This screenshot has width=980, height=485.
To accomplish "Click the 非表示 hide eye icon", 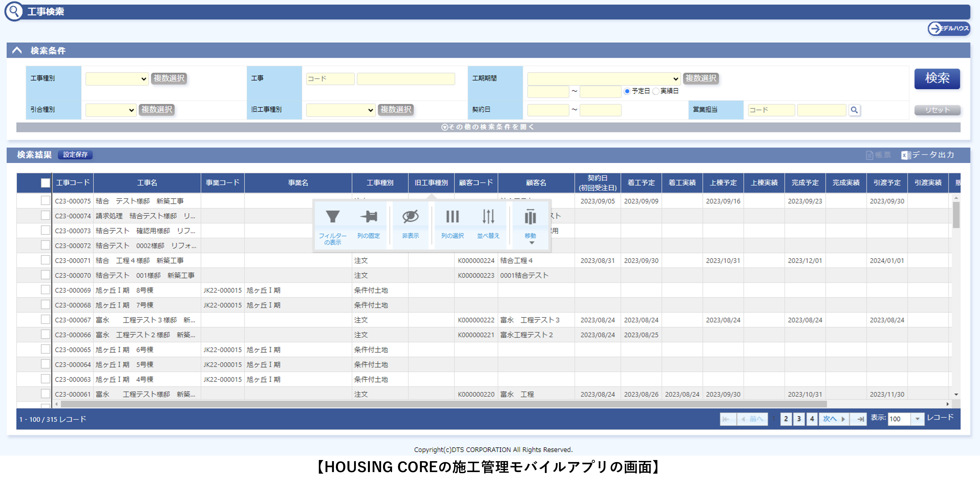I will (410, 217).
